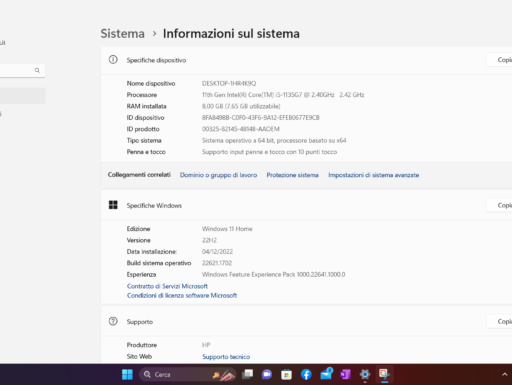Click the Esperienza label

[141, 274]
